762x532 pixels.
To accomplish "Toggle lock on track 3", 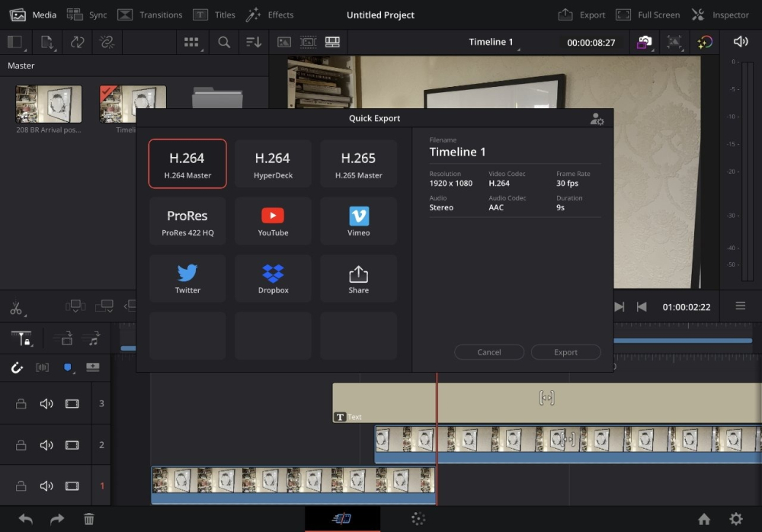I will click(x=21, y=404).
